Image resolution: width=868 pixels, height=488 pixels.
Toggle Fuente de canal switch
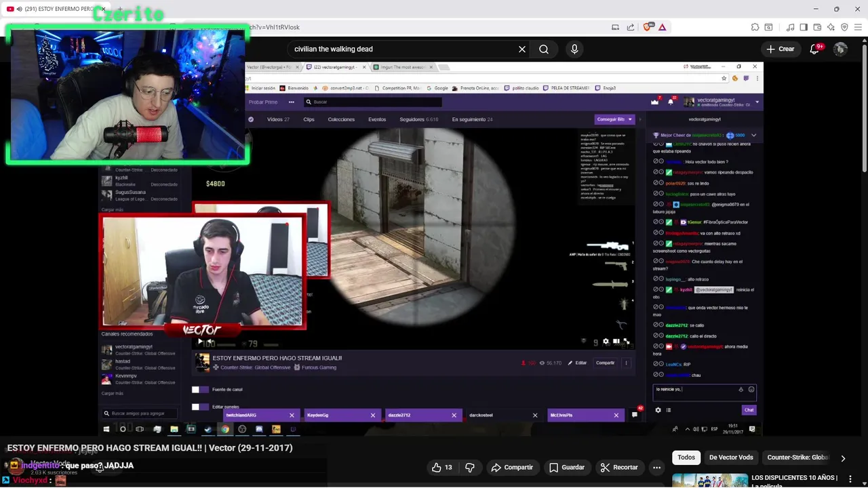pos(200,389)
